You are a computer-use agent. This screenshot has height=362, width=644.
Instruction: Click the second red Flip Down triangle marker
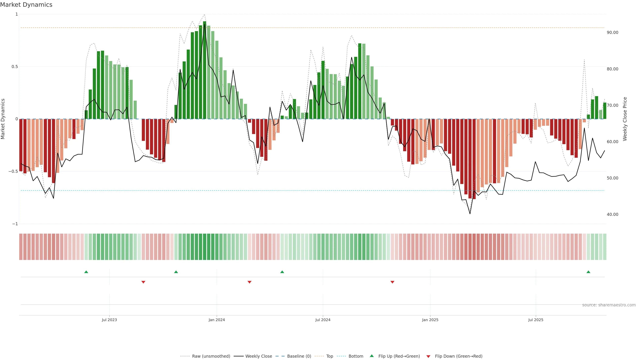coord(250,282)
